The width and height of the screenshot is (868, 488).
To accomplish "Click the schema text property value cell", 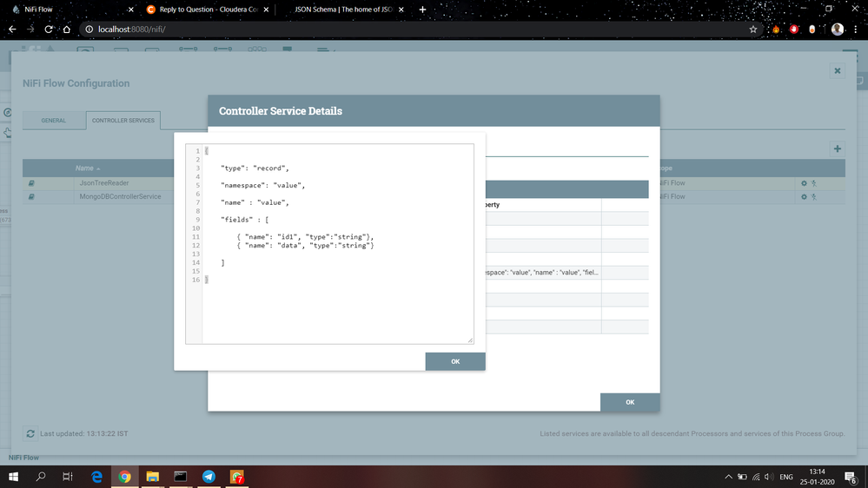I will point(543,272).
